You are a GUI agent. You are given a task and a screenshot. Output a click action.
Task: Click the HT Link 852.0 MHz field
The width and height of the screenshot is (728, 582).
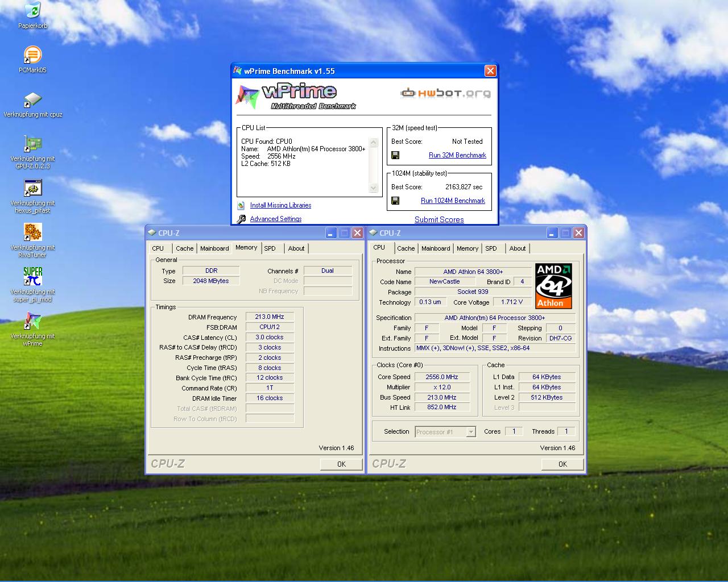442,407
